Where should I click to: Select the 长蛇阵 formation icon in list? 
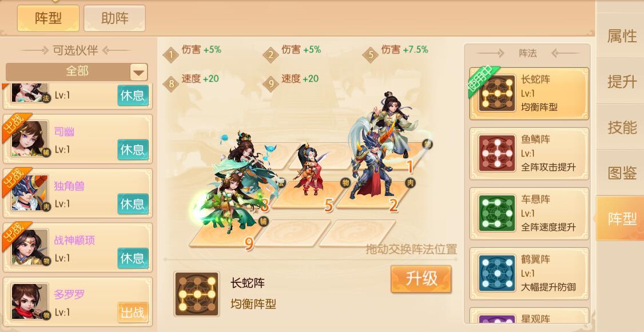[497, 94]
